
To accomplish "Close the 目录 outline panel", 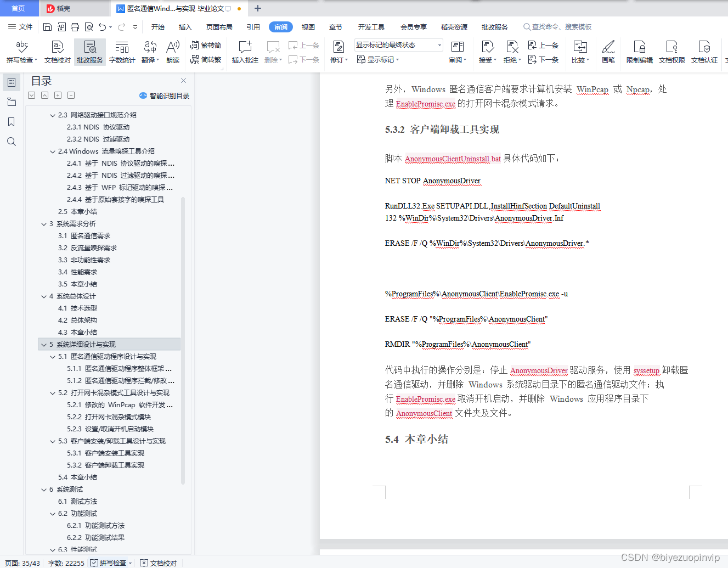I will (183, 81).
